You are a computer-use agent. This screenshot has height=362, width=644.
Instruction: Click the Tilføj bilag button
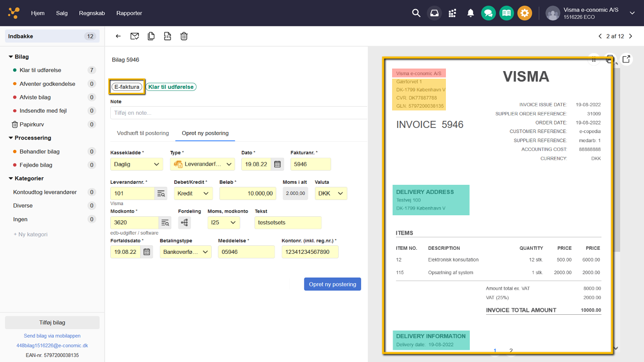(x=52, y=322)
